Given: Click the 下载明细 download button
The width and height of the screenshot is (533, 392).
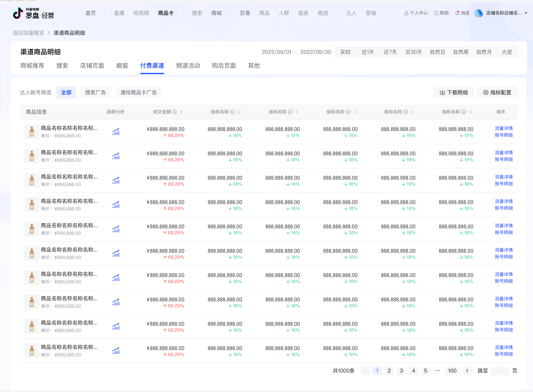Looking at the screenshot, I should (453, 92).
